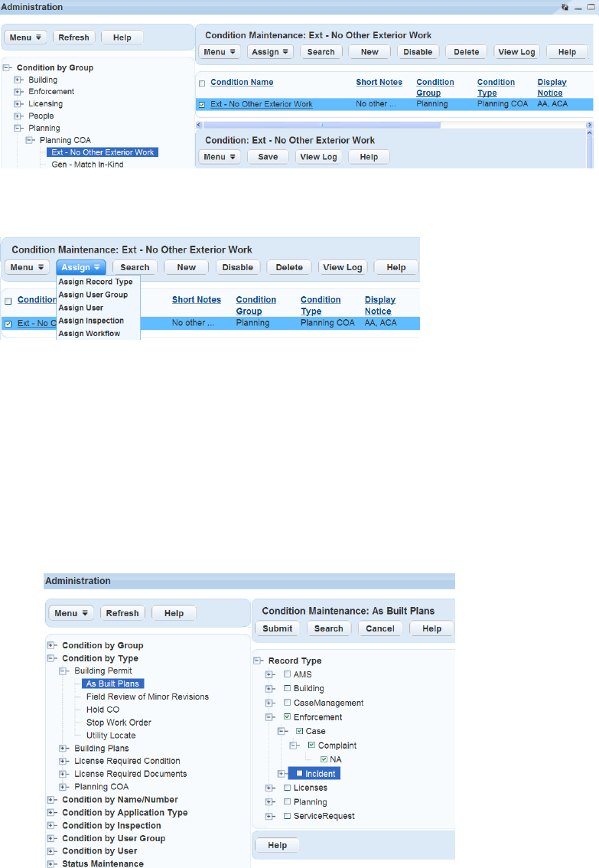Expand the People node in the tree
599x868 pixels.
tap(18, 116)
